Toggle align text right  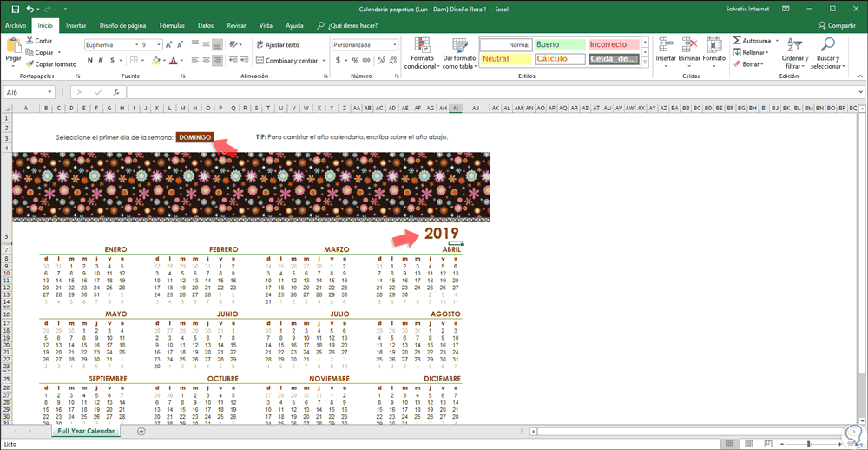pos(217,60)
